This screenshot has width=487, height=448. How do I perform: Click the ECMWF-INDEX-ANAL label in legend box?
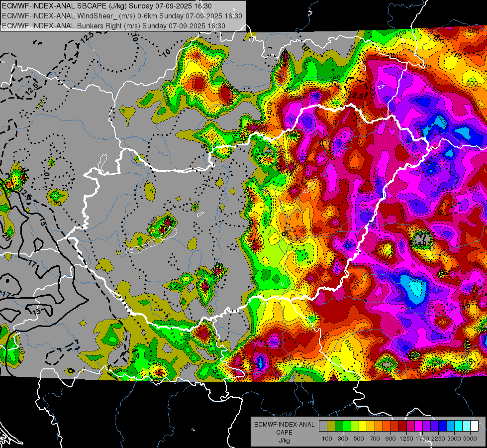[x=284, y=425]
